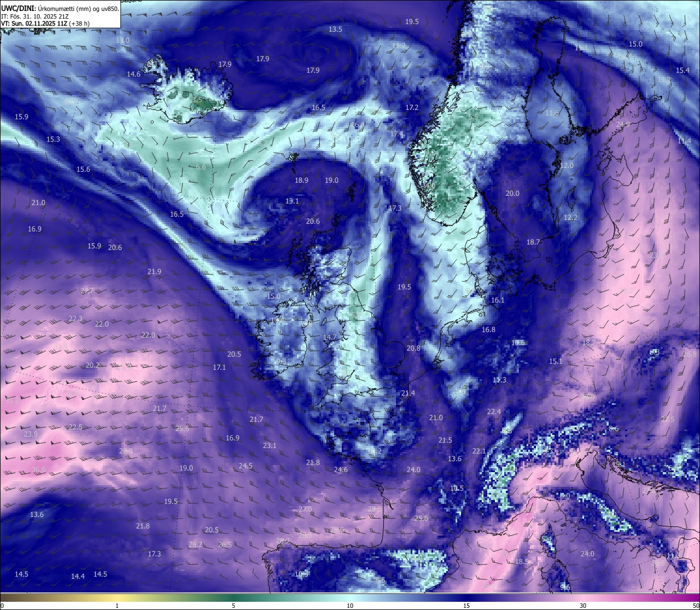
Task: Click the map value '11.3'
Action: point(499,380)
